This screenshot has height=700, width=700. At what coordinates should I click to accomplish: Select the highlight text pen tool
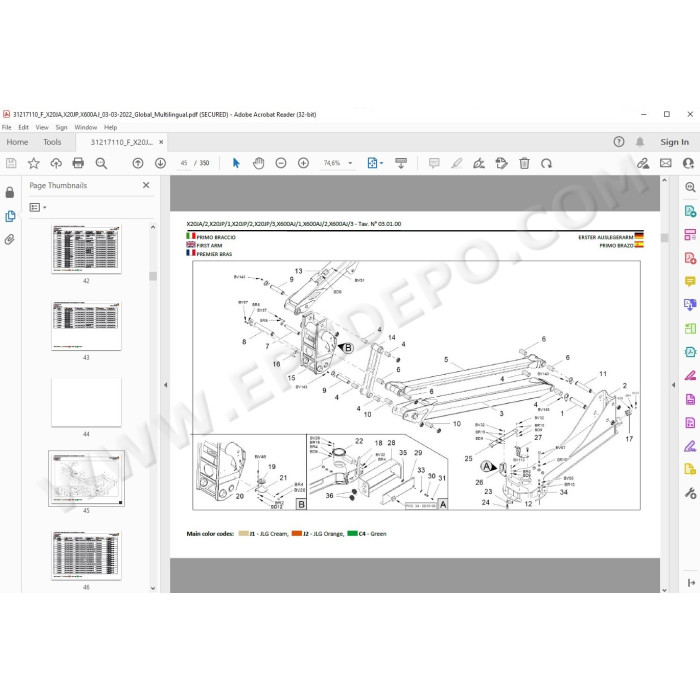[456, 163]
